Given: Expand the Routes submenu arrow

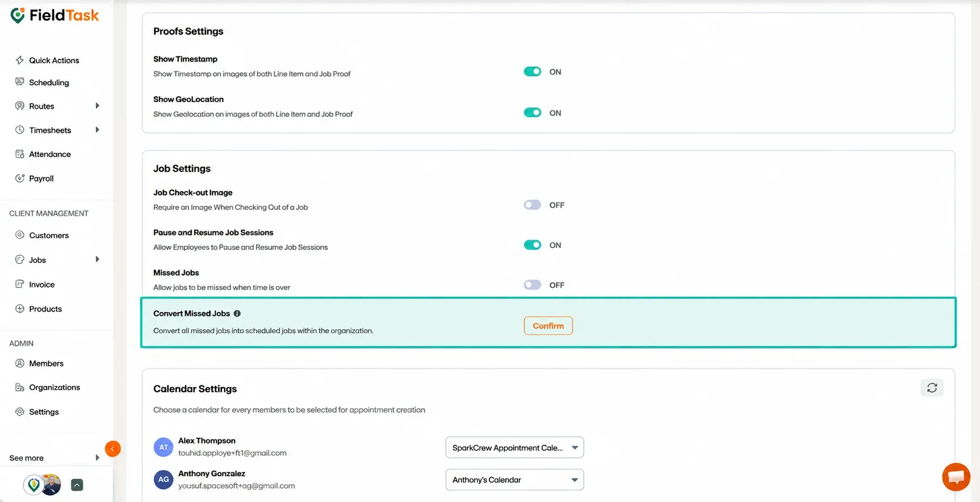Looking at the screenshot, I should tap(97, 106).
